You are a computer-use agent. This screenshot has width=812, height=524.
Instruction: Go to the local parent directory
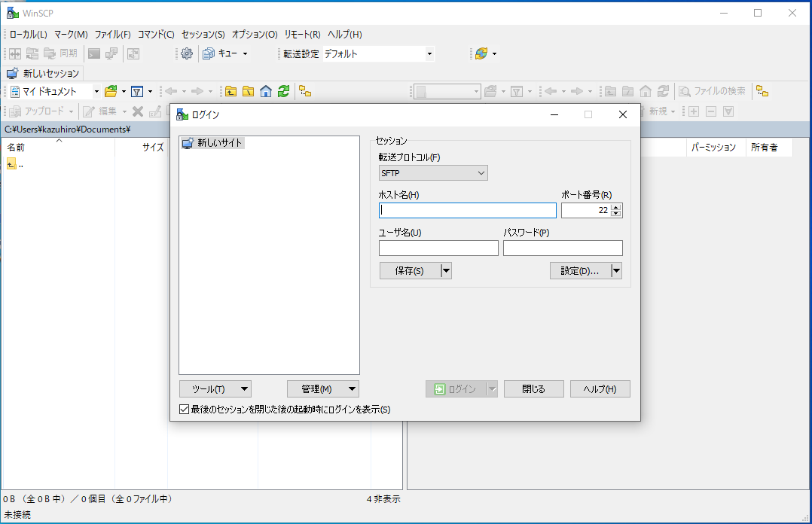click(230, 91)
